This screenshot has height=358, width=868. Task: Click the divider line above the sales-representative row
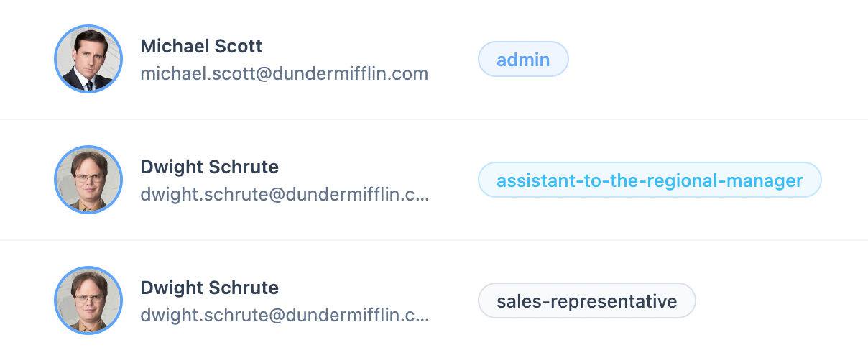click(x=434, y=240)
